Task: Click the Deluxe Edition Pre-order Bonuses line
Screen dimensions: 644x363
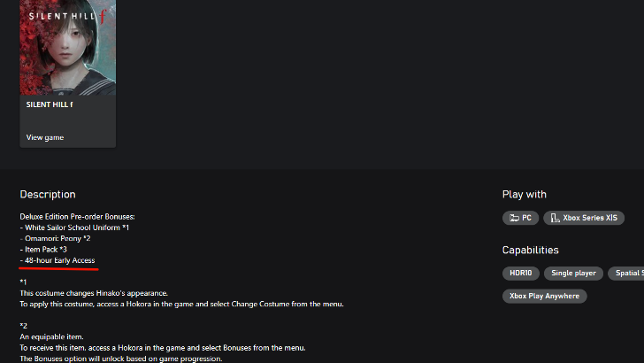Action: [x=77, y=216]
